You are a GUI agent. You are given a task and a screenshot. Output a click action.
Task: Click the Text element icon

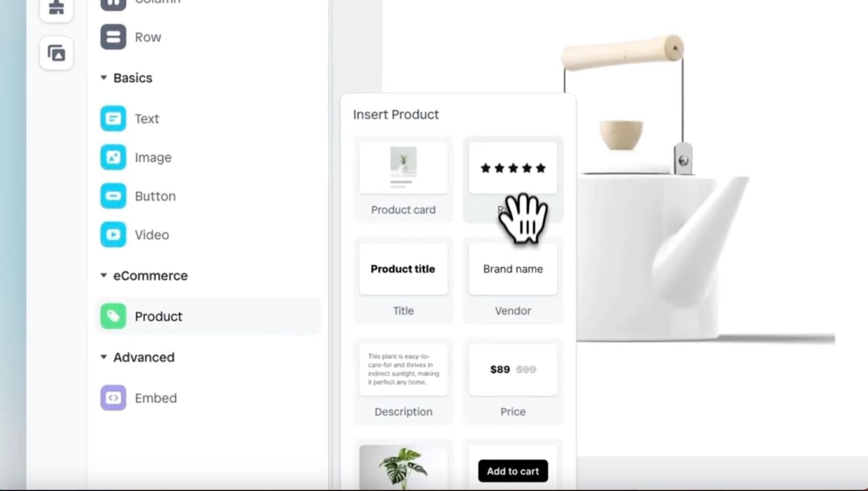[x=113, y=119]
